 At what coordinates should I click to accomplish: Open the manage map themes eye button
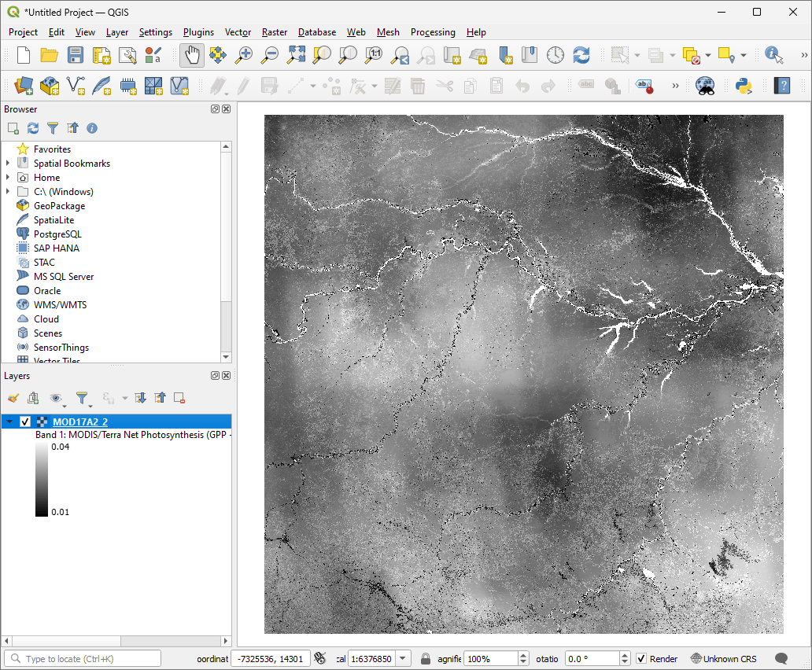tap(57, 398)
